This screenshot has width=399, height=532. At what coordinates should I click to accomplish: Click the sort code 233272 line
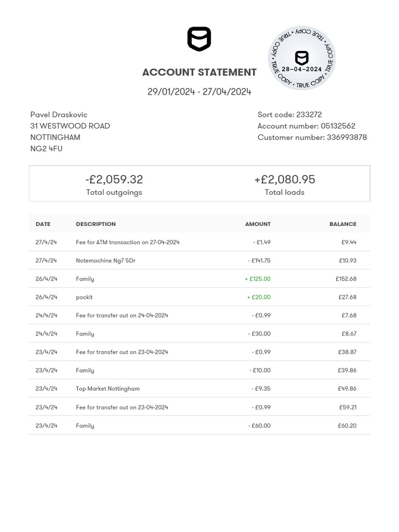tap(289, 115)
